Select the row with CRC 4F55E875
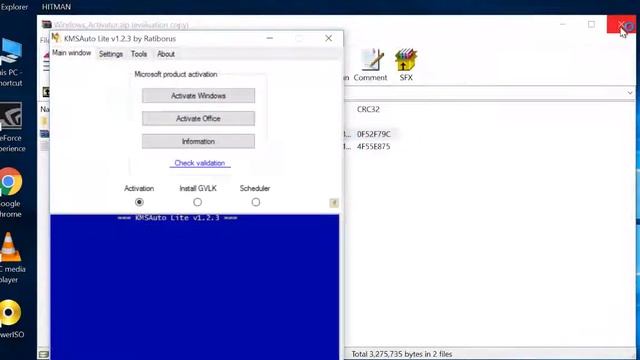 coord(373,146)
